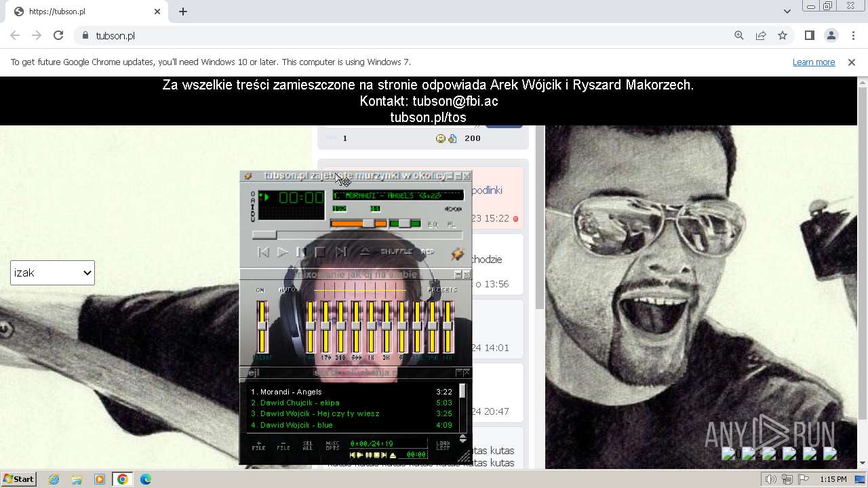Open the izak dropdown selector
The height and width of the screenshot is (488, 868).
point(52,273)
